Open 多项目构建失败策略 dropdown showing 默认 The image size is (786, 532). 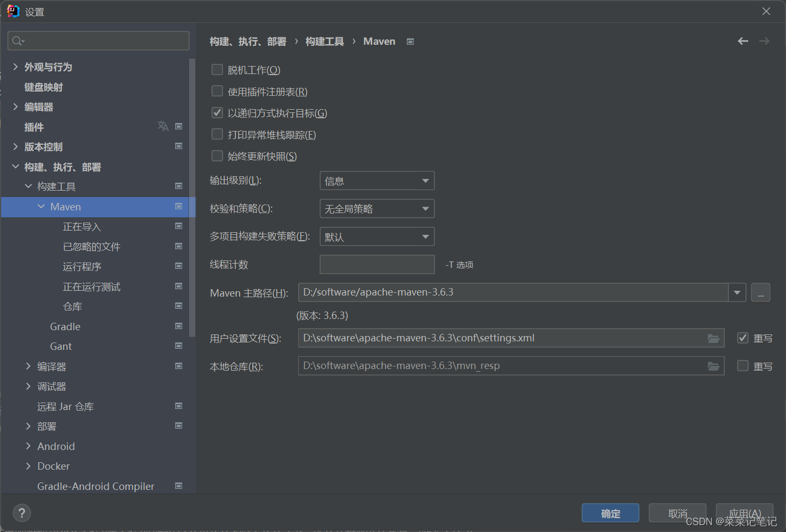(x=377, y=236)
